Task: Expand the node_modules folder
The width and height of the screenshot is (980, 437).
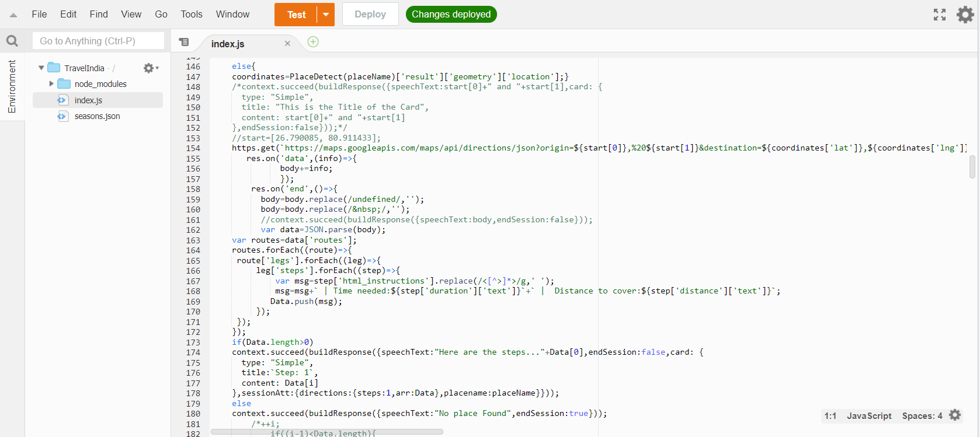Action: coord(51,83)
